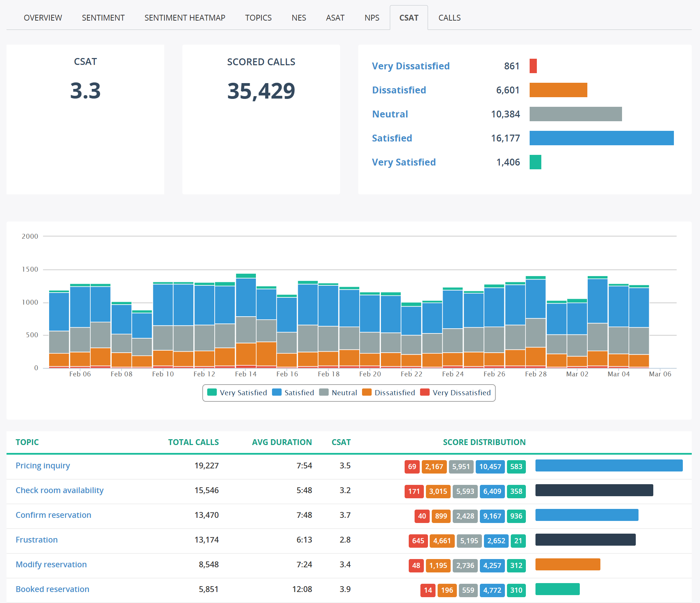Toggle the Very Satisfied legend swatch
The width and height of the screenshot is (700, 603).
(x=212, y=392)
